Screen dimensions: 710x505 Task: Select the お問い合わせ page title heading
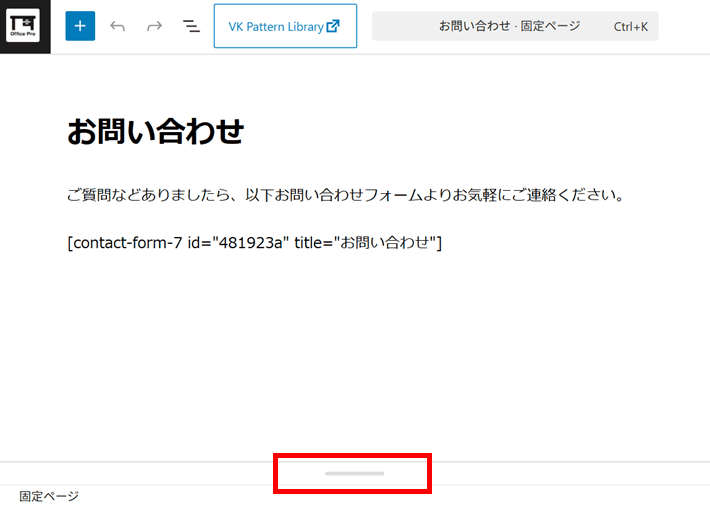pos(155,132)
